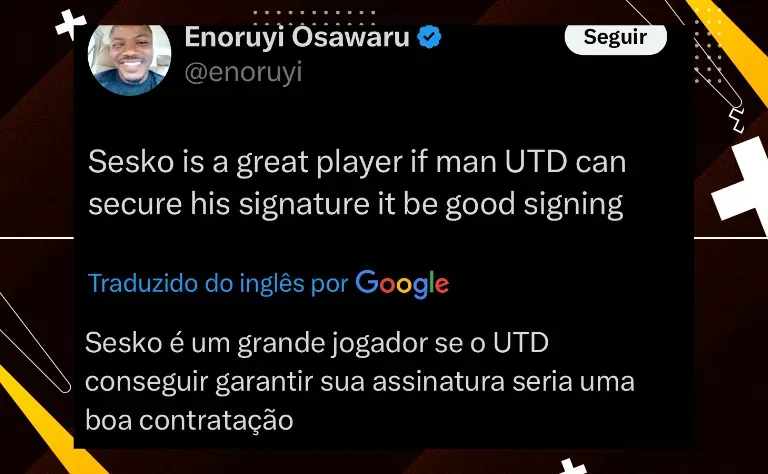Click the white outlined pill shape on left
768x474 pixels.
point(32,342)
